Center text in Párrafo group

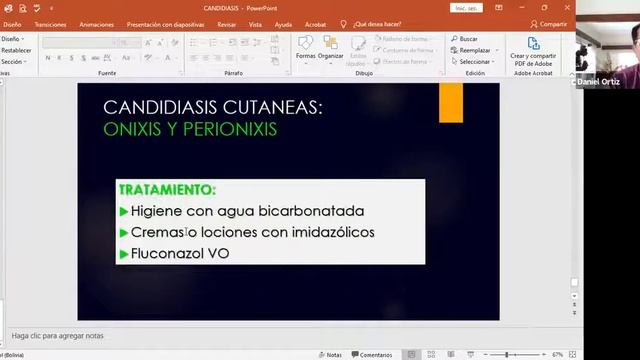pos(206,58)
